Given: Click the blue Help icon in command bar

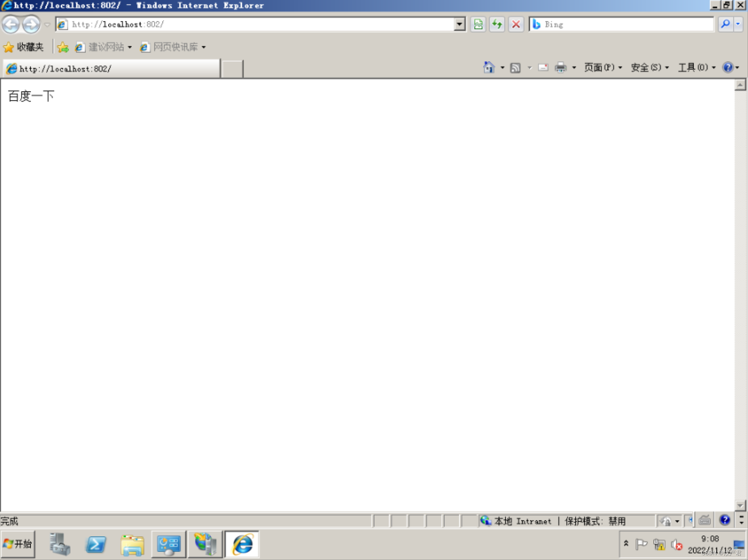Looking at the screenshot, I should 728,67.
